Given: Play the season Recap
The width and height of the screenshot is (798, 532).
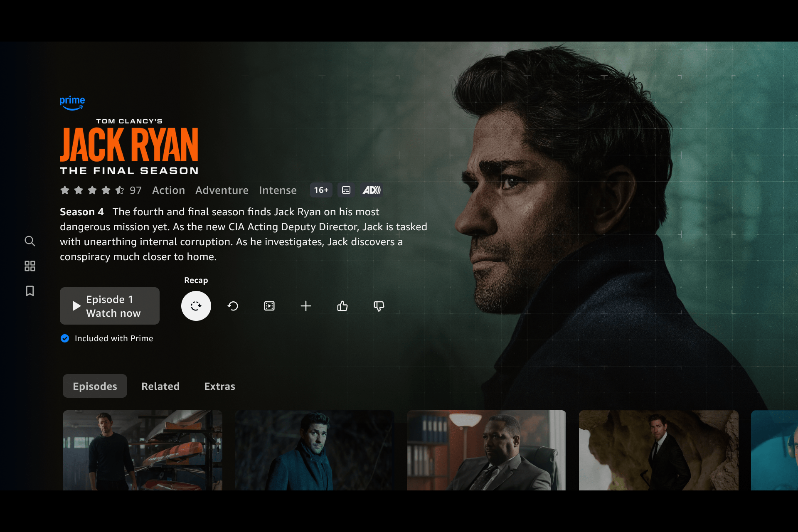Looking at the screenshot, I should (x=196, y=306).
